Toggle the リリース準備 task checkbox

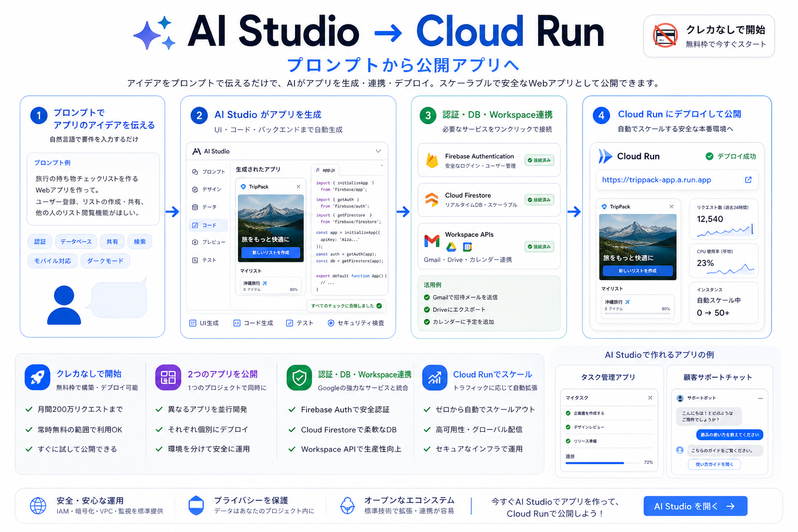pyautogui.click(x=568, y=441)
